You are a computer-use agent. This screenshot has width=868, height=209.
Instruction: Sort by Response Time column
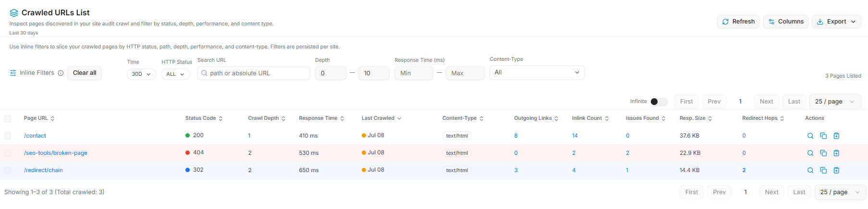[322, 118]
